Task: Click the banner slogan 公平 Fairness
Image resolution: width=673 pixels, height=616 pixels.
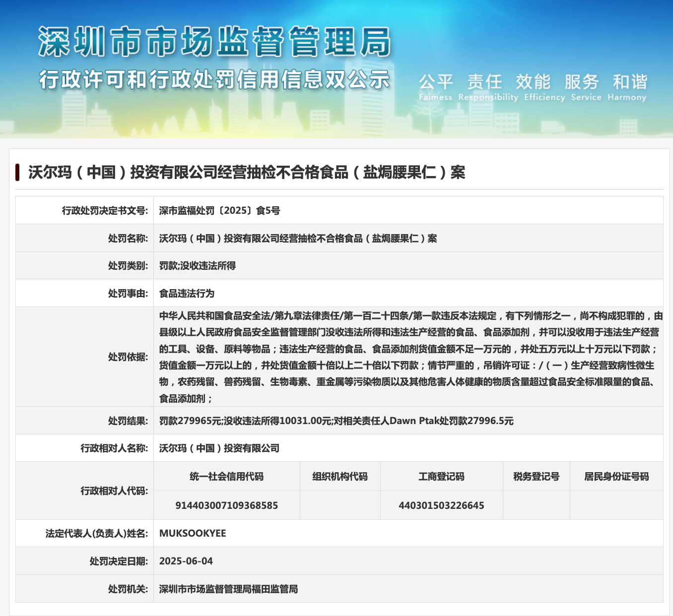Action: pos(436,87)
